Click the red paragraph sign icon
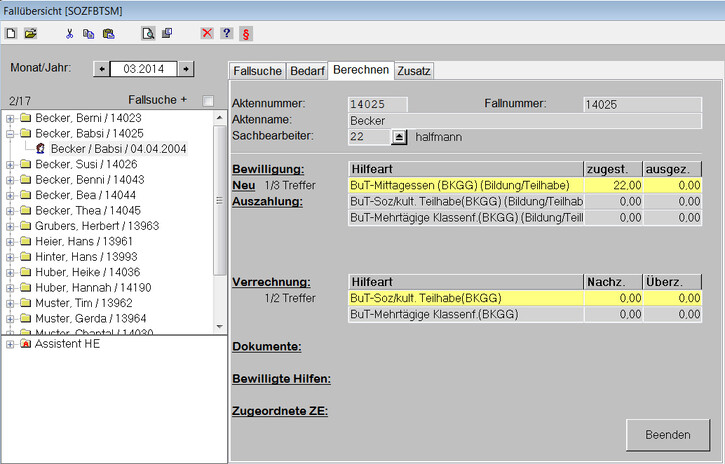Screen dimensions: 725x464 point(245,33)
